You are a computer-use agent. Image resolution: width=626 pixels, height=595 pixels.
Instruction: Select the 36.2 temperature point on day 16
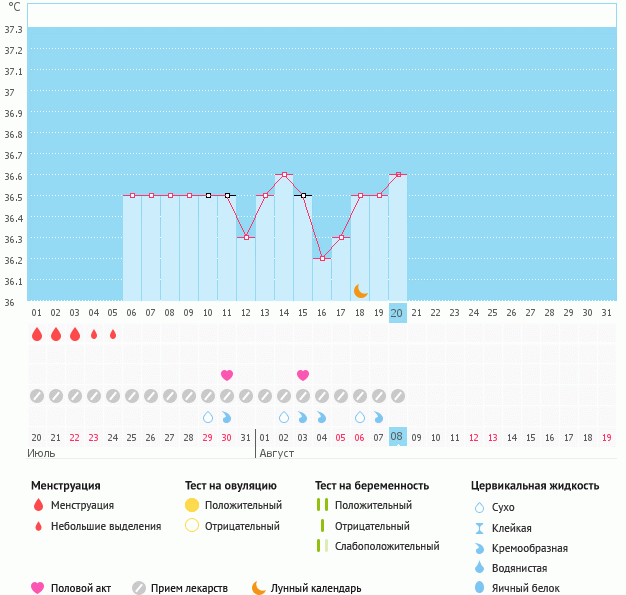pos(322,259)
